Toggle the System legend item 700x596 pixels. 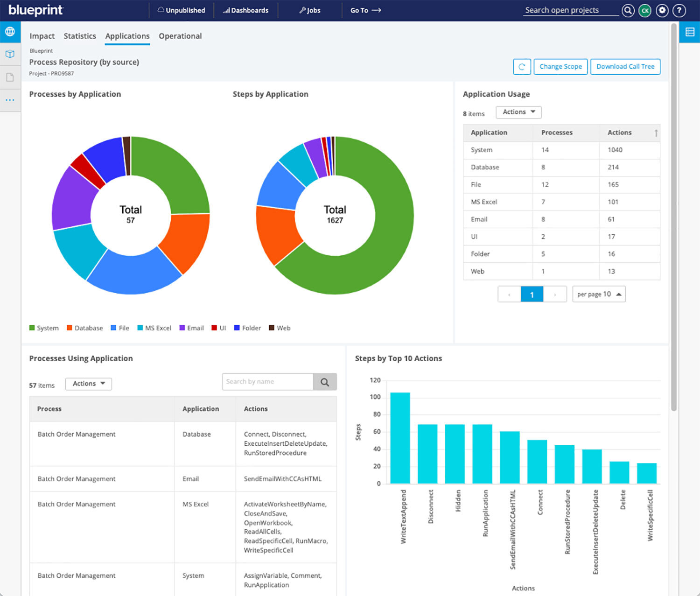point(44,328)
